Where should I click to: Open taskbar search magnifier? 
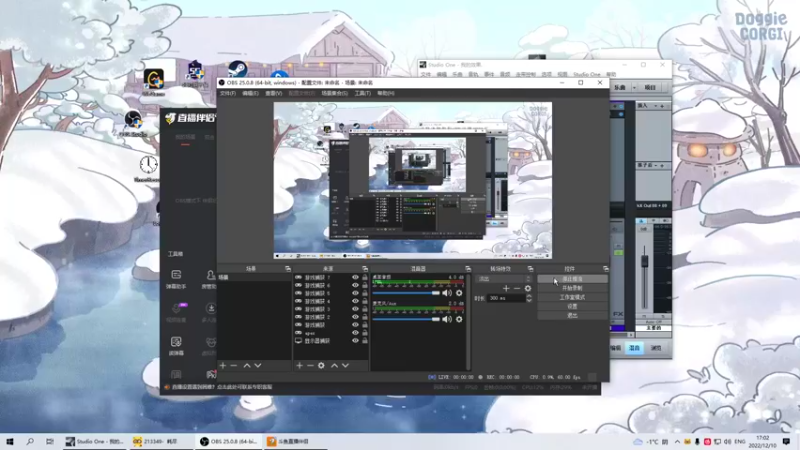coord(30,441)
